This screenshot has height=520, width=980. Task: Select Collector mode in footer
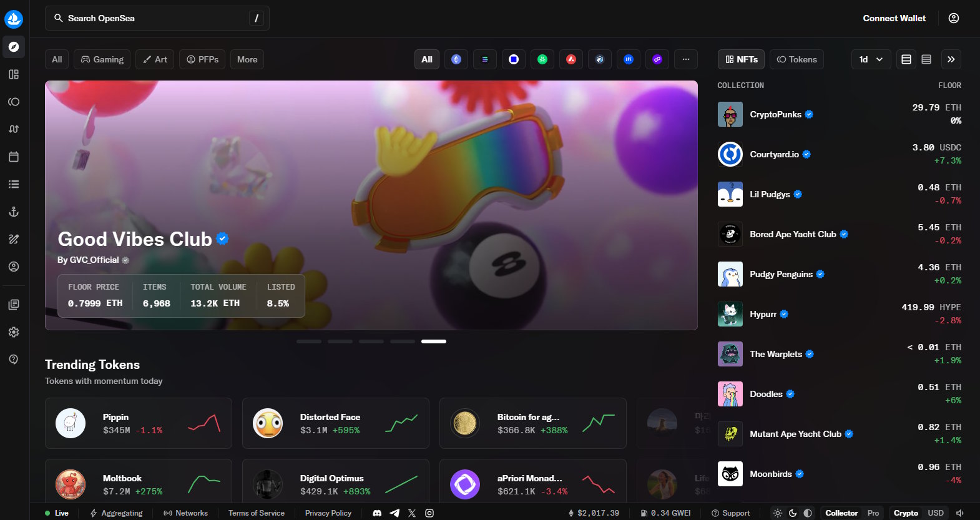pyautogui.click(x=841, y=513)
